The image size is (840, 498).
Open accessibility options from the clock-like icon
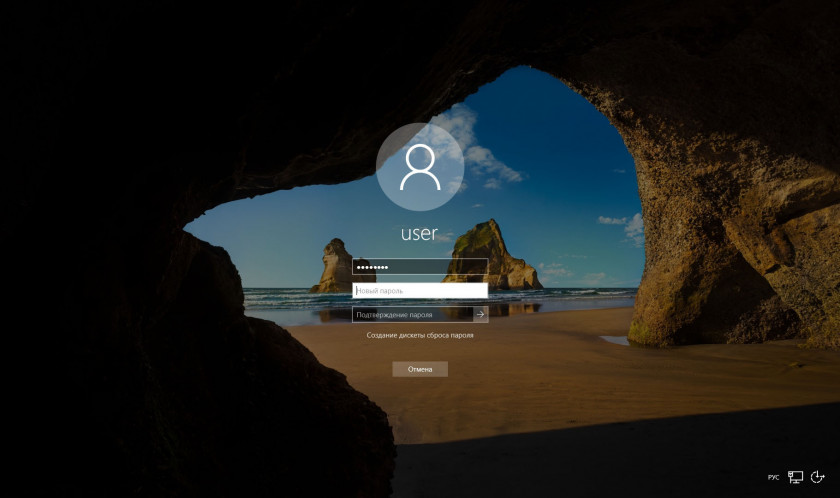click(x=819, y=478)
